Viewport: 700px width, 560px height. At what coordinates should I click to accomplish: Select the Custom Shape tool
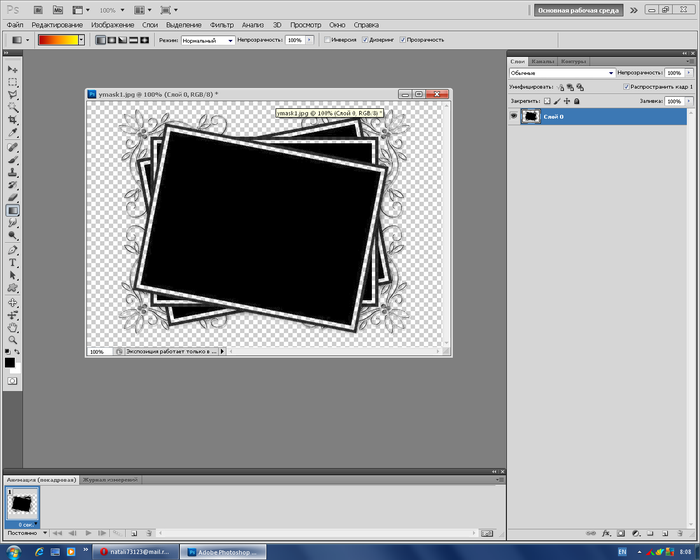point(12,288)
